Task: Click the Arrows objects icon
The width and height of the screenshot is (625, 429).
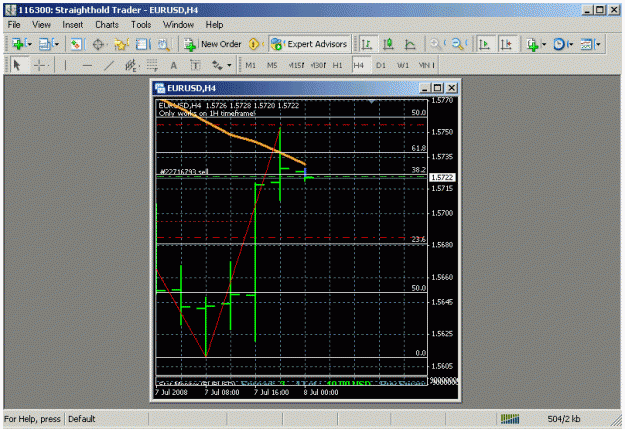Action: (217, 65)
